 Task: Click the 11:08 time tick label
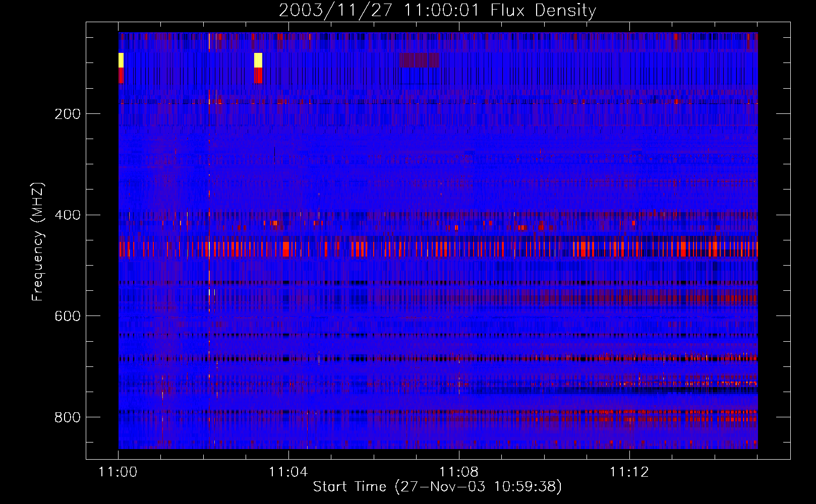coord(459,472)
